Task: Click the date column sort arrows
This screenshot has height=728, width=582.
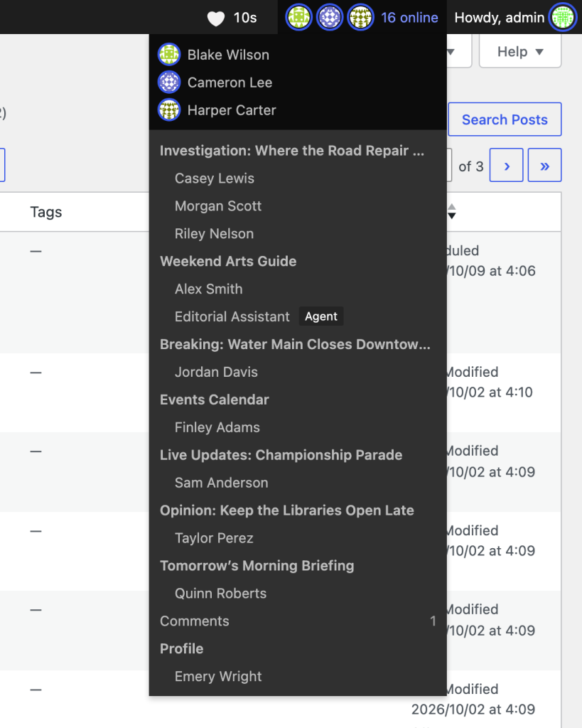Action: coord(451,211)
